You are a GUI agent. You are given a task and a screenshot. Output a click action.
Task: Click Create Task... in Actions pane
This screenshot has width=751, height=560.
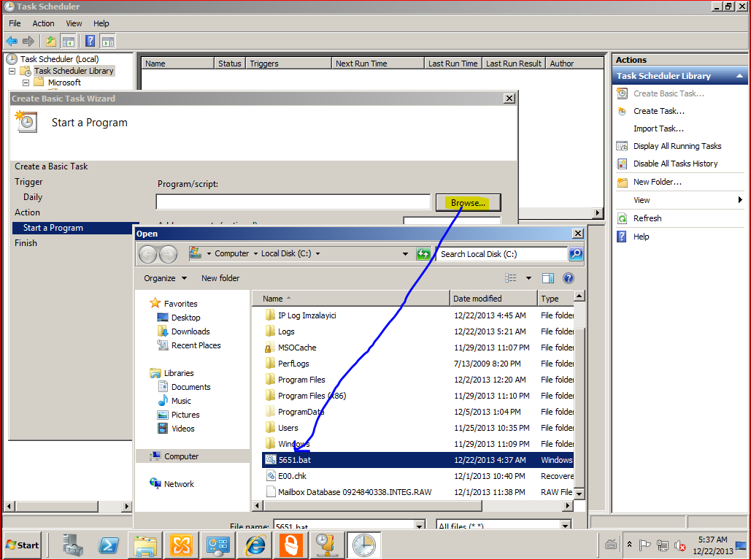click(x=658, y=111)
